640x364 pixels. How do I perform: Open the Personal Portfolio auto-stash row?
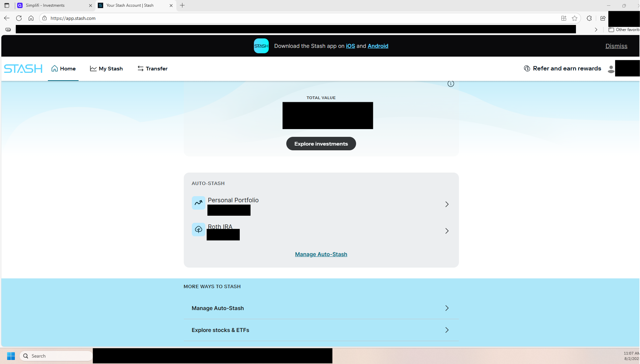coord(321,204)
